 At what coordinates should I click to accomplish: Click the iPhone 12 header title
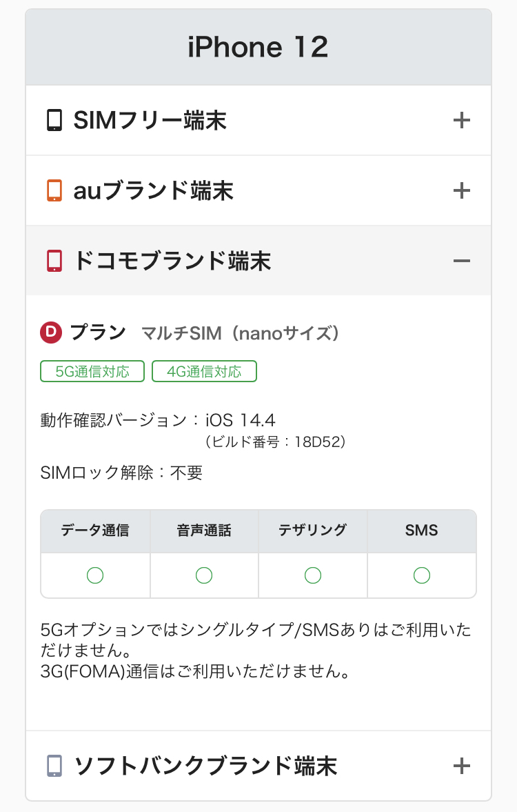(x=258, y=48)
